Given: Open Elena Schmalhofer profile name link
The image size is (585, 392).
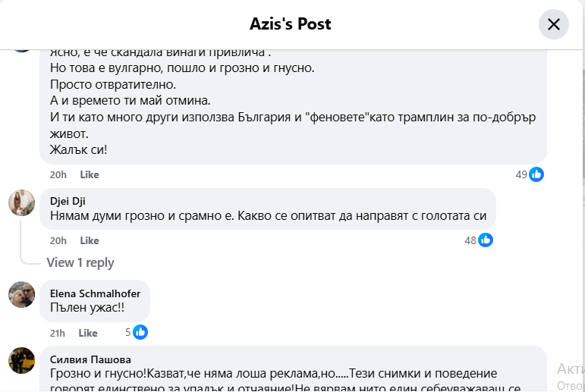Looking at the screenshot, I should tap(95, 293).
